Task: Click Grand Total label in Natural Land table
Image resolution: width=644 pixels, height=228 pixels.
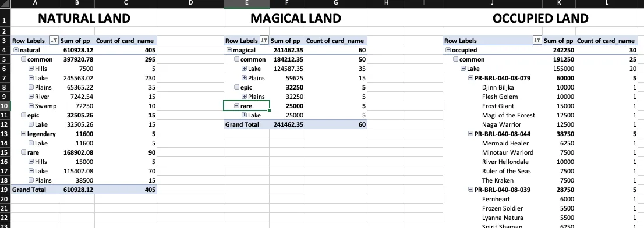Action: 29,190
